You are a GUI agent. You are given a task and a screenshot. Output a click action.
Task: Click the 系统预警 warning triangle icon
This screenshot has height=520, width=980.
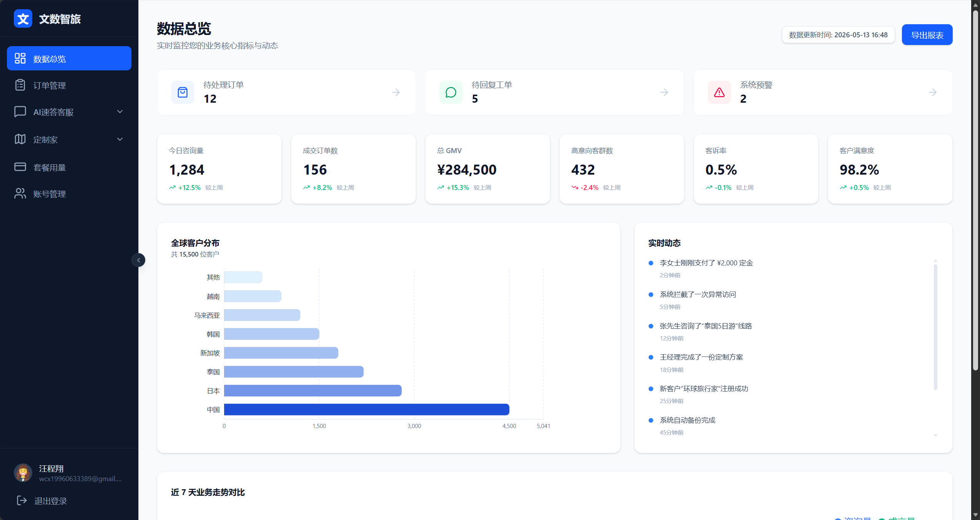click(719, 92)
